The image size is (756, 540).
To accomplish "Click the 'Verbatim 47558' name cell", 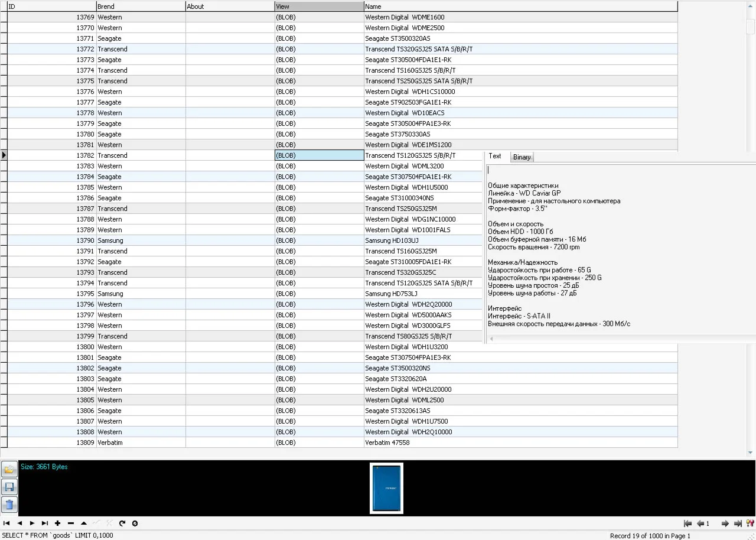I will 521,443.
